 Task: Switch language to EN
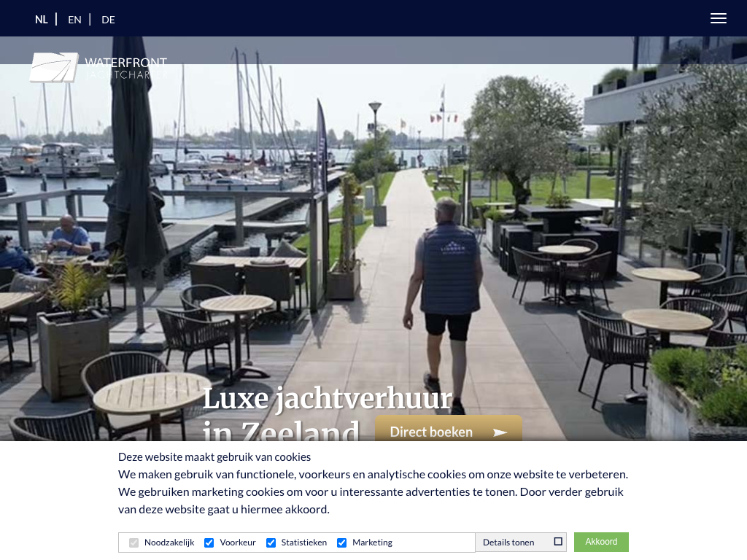74,20
